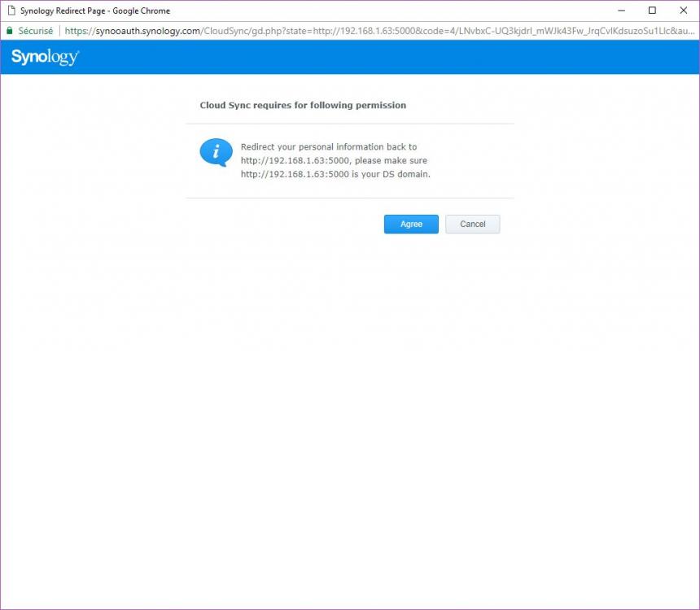Maximize the Chrome window
Viewport: 700px width, 610px height.
click(x=652, y=11)
